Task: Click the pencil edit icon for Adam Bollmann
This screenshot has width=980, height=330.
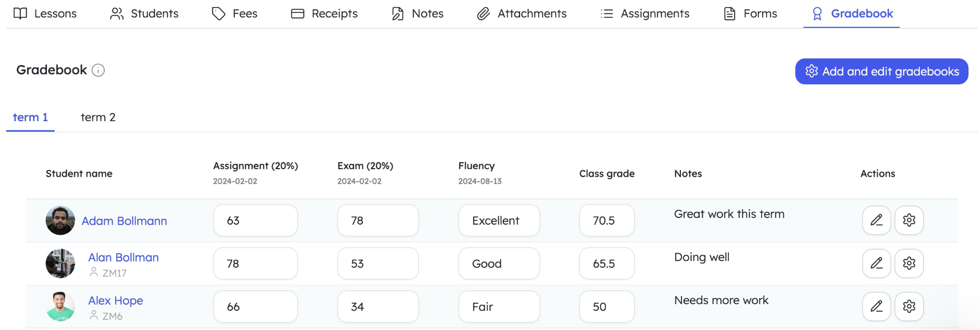Action: [876, 220]
